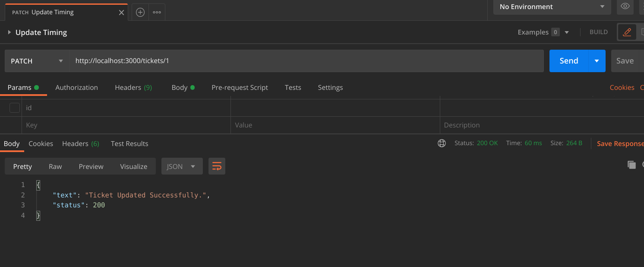Image resolution: width=644 pixels, height=267 pixels.
Task: Click the id key cell
Action: point(126,108)
